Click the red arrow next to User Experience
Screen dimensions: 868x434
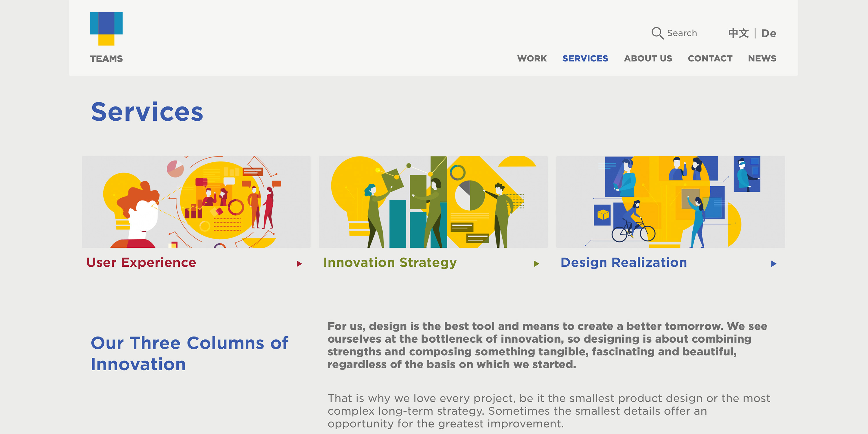coord(299,264)
